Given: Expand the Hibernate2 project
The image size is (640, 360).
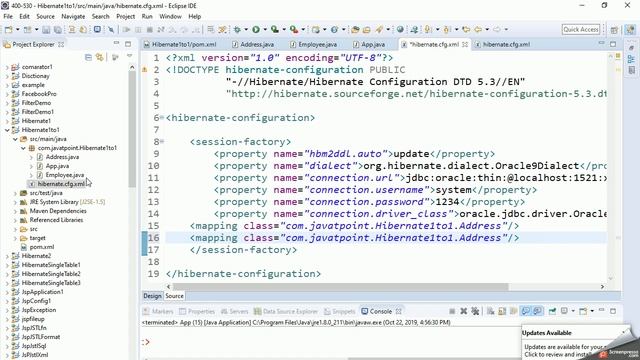Looking at the screenshot, I should [x=7, y=256].
